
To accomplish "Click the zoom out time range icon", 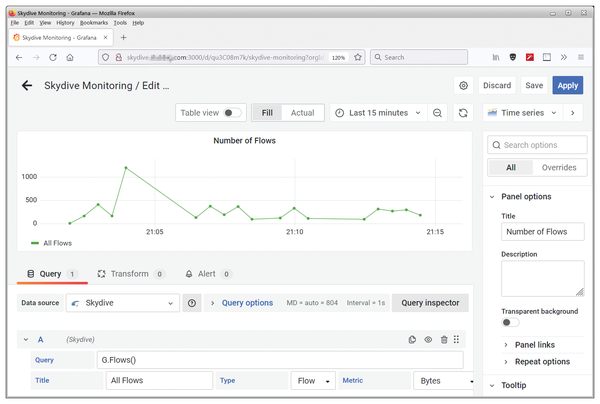I will tap(437, 113).
